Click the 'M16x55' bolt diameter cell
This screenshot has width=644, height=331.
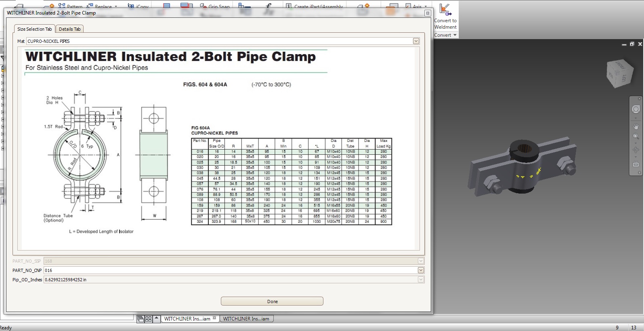[334, 205]
